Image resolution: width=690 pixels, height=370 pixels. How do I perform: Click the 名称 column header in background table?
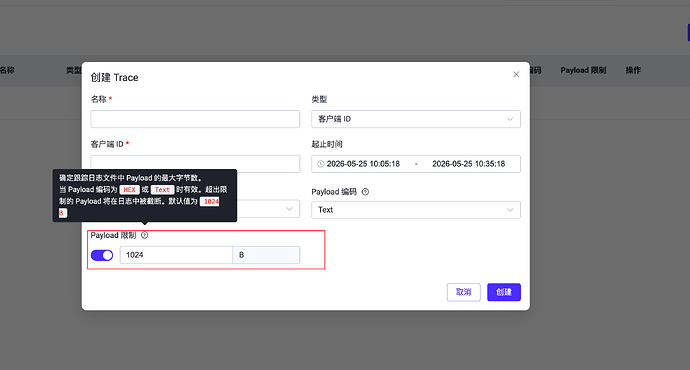(7, 70)
